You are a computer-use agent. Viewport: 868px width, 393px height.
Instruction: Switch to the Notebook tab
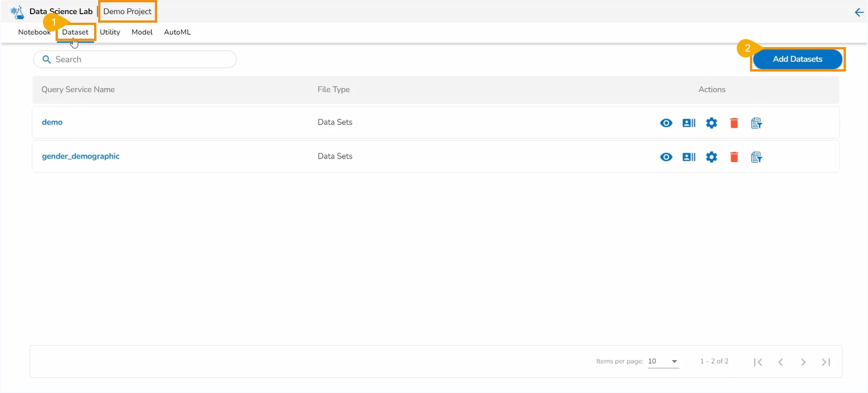click(34, 32)
